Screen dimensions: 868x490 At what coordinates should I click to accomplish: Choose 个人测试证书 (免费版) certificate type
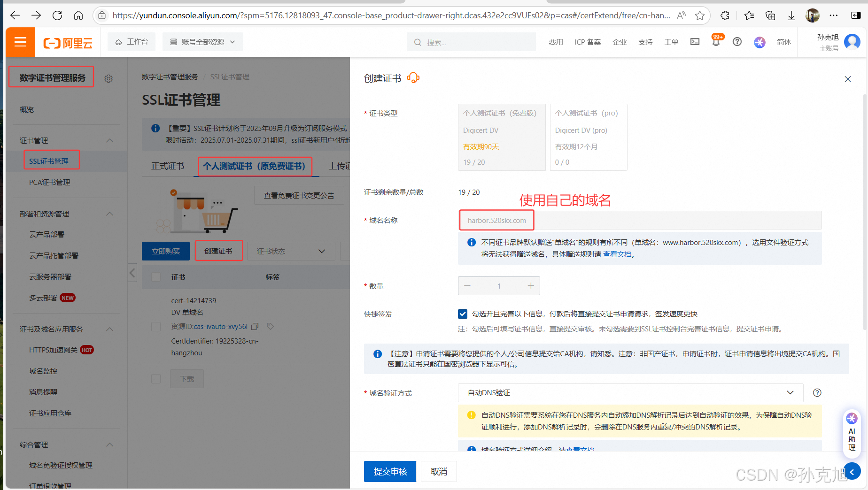(x=502, y=137)
